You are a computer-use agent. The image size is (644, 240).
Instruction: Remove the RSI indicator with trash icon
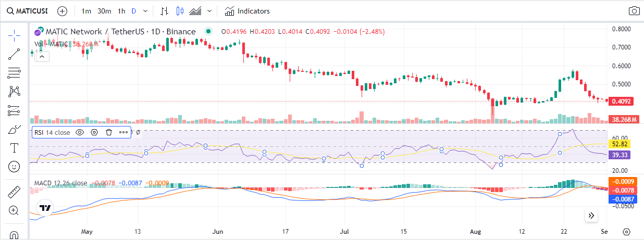click(x=109, y=132)
